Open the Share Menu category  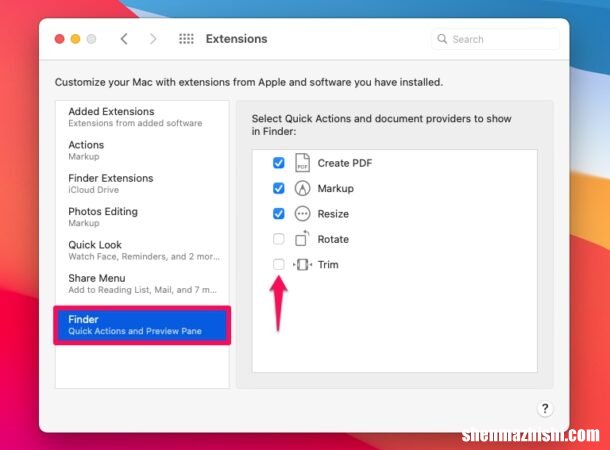(142, 284)
